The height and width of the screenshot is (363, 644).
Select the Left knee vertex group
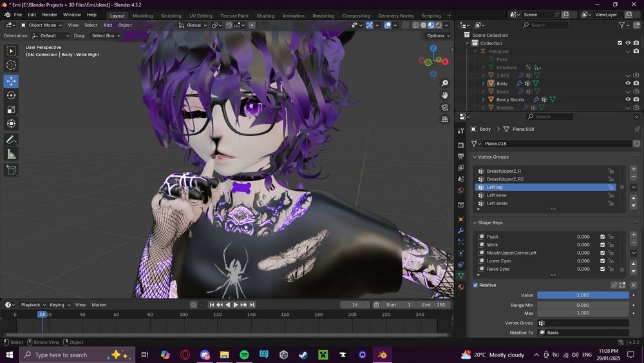click(545, 195)
